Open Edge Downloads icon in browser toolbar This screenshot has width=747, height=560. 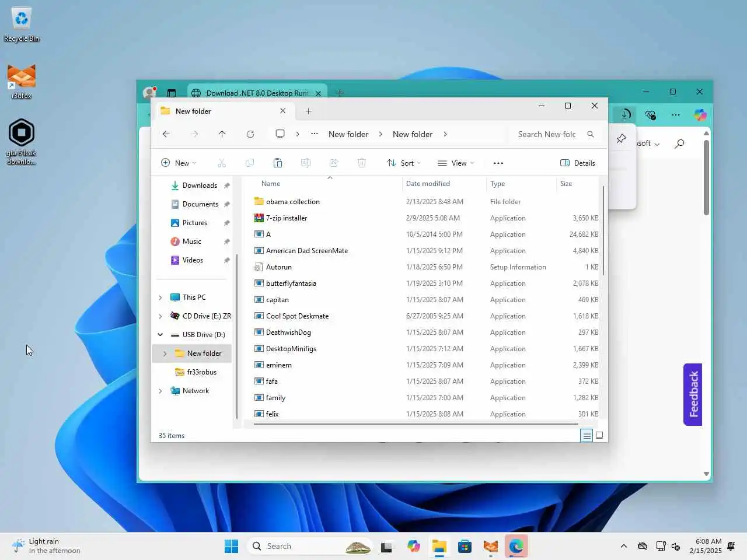click(625, 115)
